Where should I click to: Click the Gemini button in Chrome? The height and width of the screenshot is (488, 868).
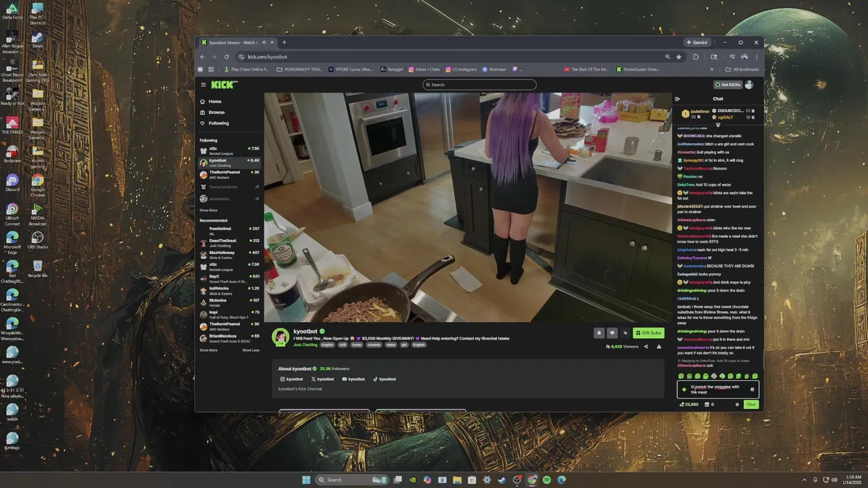(696, 42)
